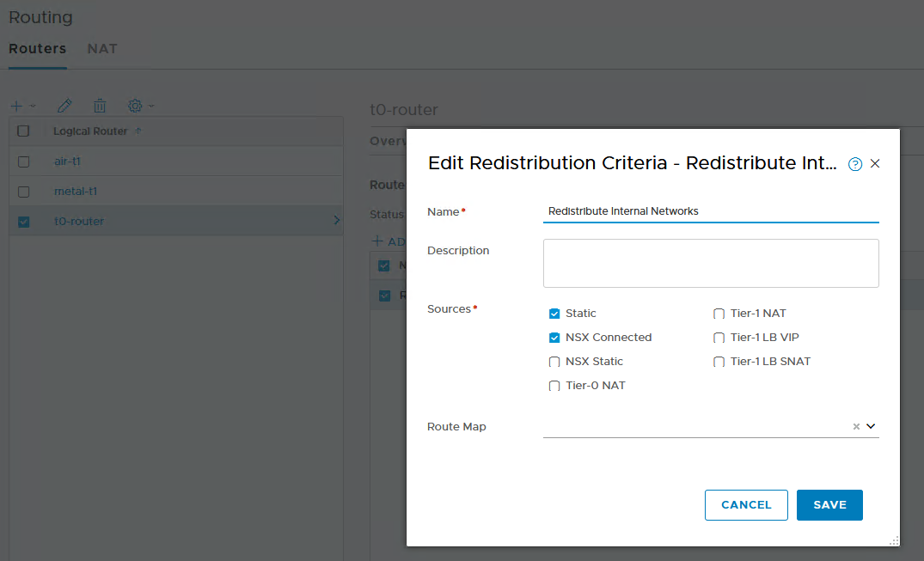Select the Routers tab
The image size is (924, 561).
(37, 48)
